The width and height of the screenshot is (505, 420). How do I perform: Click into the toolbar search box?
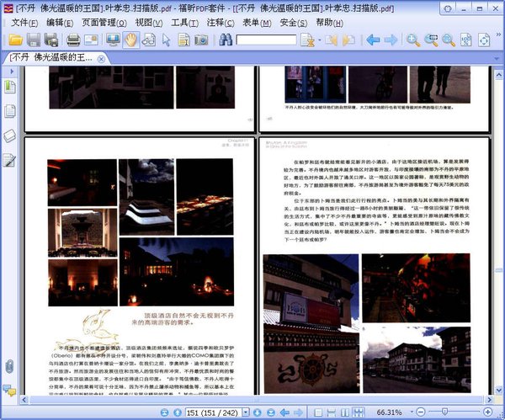pyautogui.click(x=266, y=40)
